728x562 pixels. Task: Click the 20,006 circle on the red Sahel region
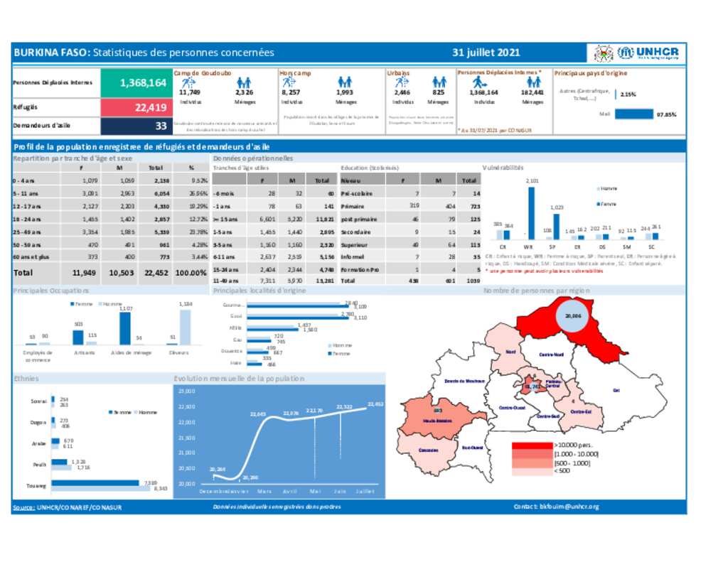pyautogui.click(x=573, y=315)
